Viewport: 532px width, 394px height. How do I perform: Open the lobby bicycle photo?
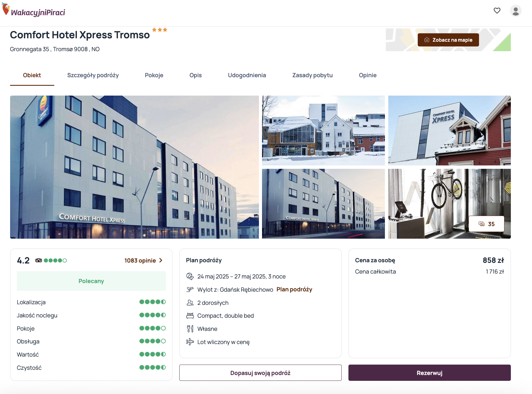click(x=449, y=204)
